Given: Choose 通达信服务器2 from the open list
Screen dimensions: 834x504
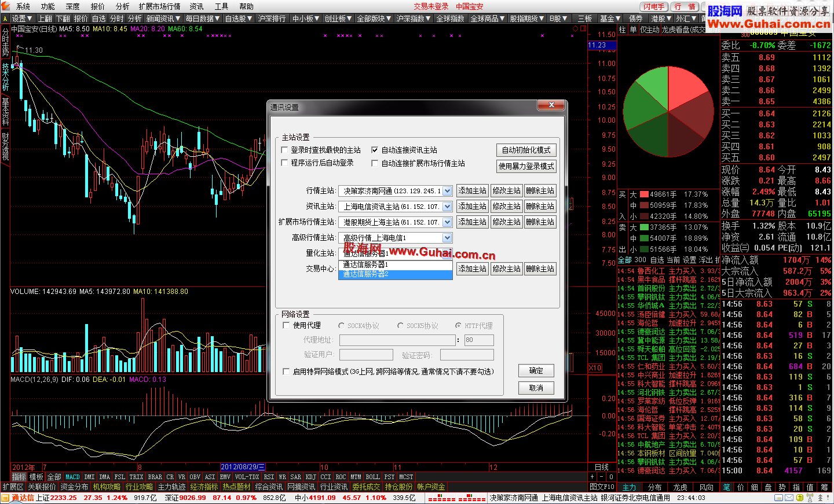Looking at the screenshot, I should pyautogui.click(x=396, y=274).
